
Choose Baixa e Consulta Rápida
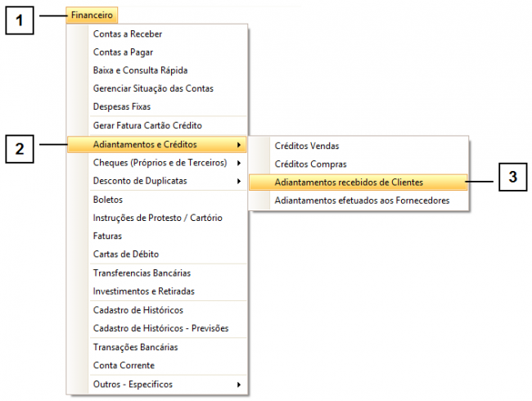pyautogui.click(x=141, y=70)
